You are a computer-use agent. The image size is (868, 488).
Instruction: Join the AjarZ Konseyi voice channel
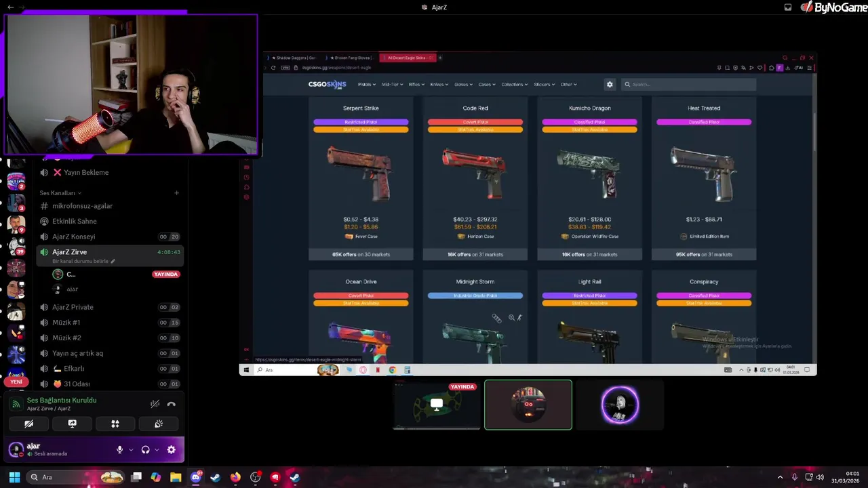109,237
